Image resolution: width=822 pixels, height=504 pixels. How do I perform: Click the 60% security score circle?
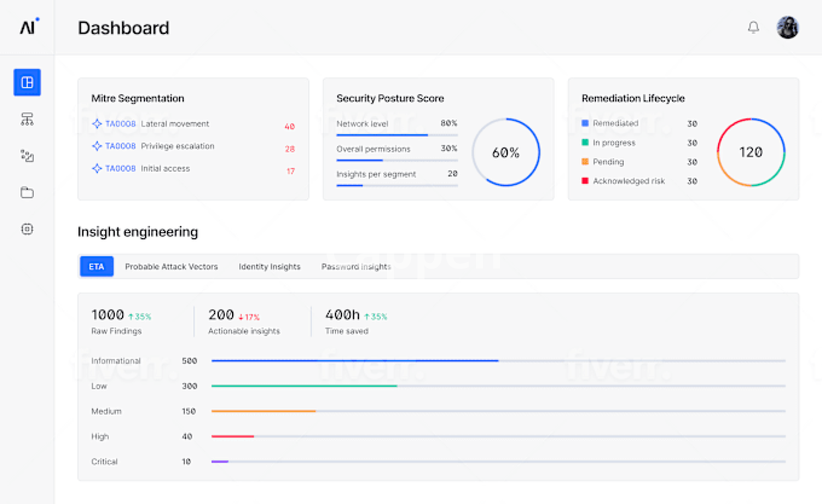point(506,152)
